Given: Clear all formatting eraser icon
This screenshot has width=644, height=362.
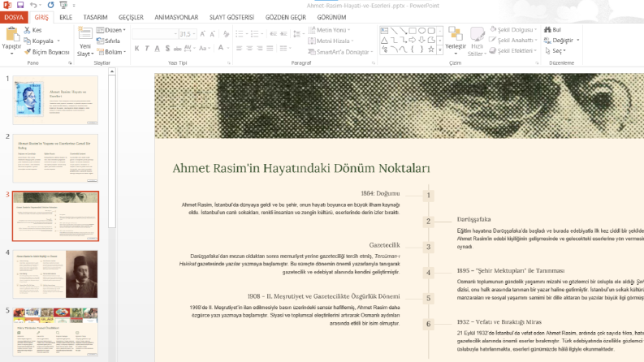Looking at the screenshot, I should 226,34.
